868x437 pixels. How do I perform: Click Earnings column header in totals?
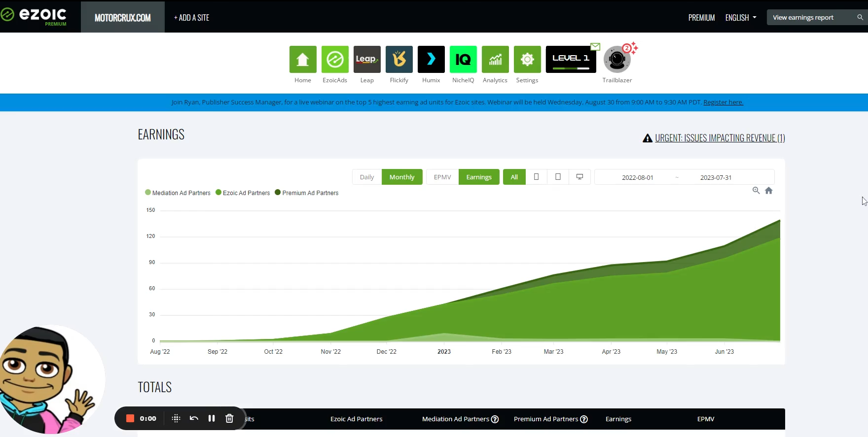coord(618,419)
